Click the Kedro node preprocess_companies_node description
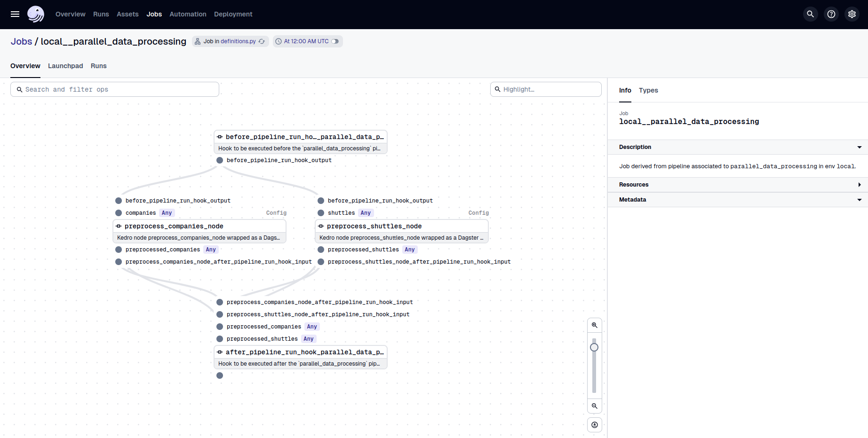 (x=199, y=238)
